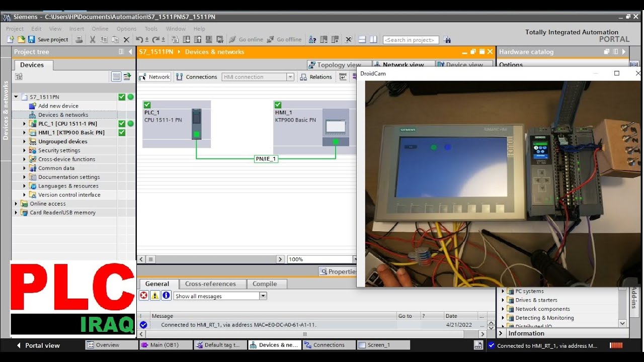Expand the Online access node

[x=16, y=204]
